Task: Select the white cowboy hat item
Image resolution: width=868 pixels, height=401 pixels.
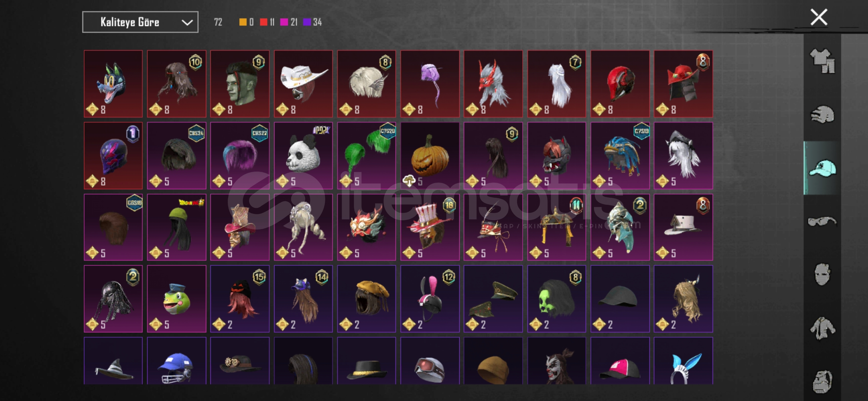Action: 303,84
